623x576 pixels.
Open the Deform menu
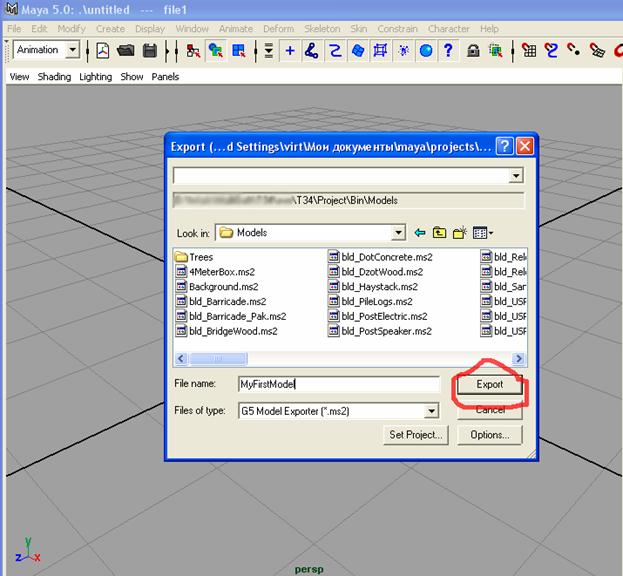[278, 29]
